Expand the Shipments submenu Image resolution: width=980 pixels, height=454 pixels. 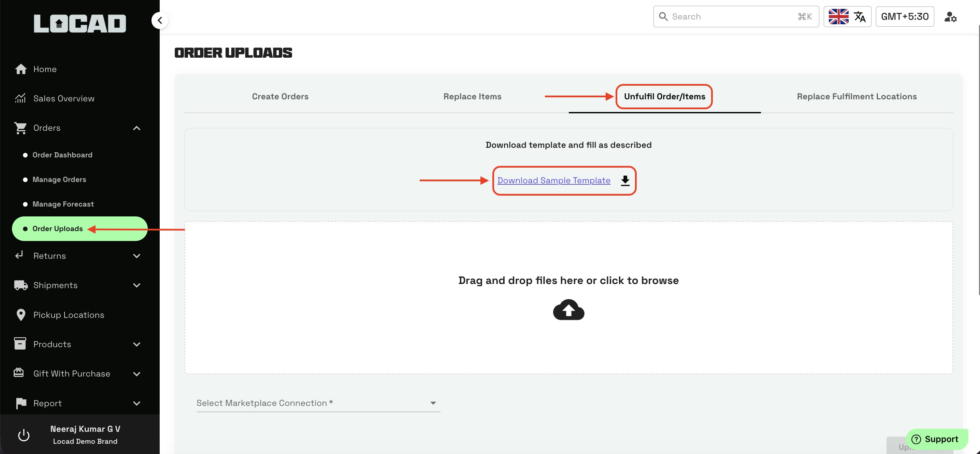tap(136, 285)
